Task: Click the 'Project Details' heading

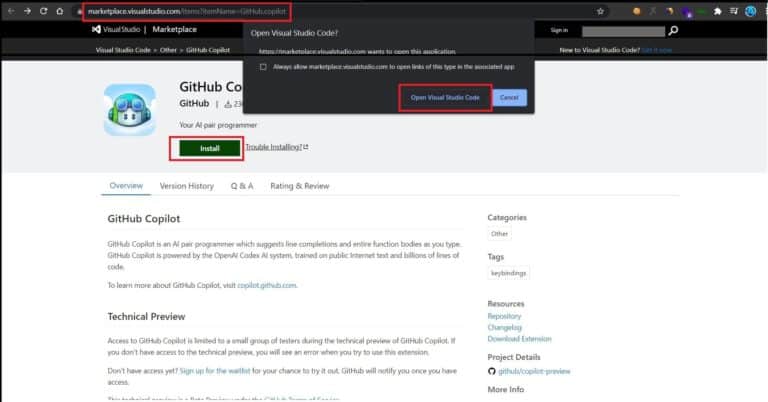Action: point(514,357)
